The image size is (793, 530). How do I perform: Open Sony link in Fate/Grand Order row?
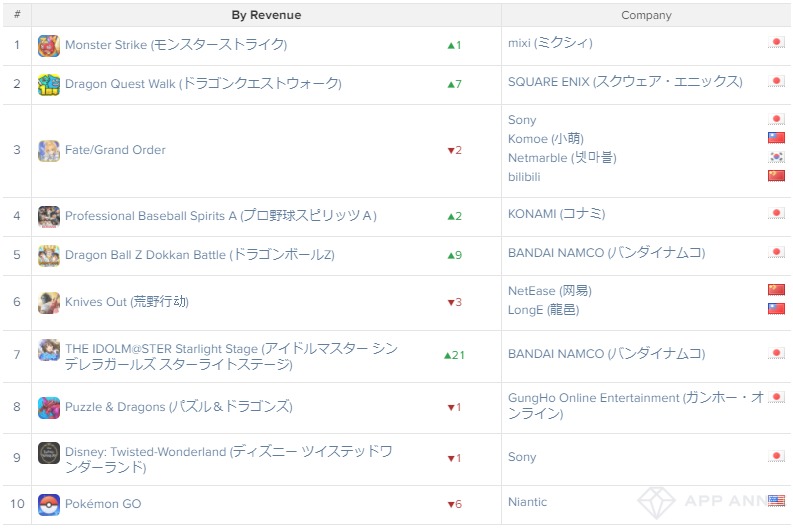pos(522,120)
